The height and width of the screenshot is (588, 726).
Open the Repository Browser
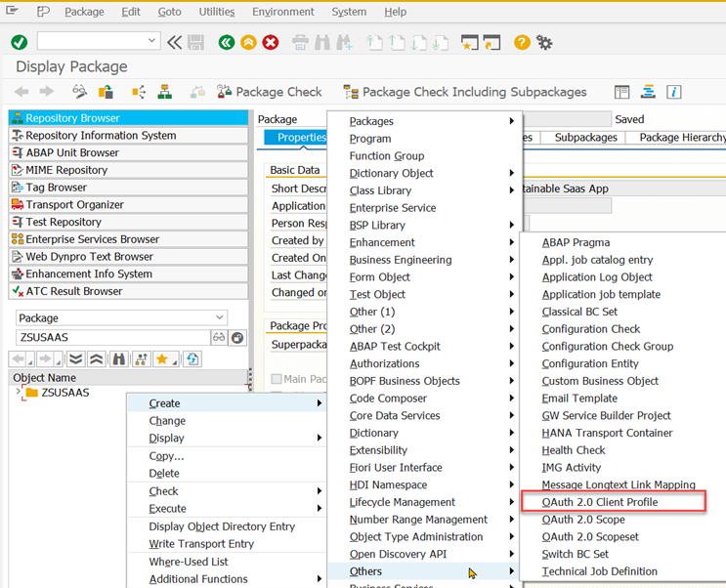tap(128, 118)
